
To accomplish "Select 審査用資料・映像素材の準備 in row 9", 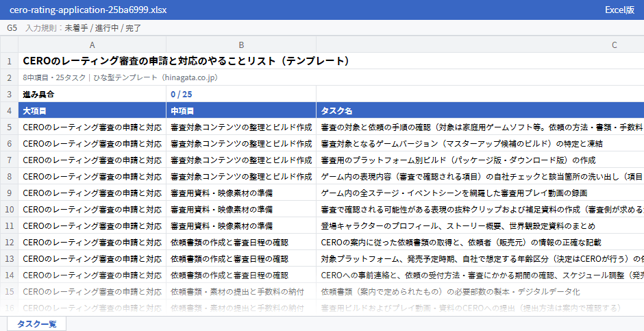I will tap(241, 193).
